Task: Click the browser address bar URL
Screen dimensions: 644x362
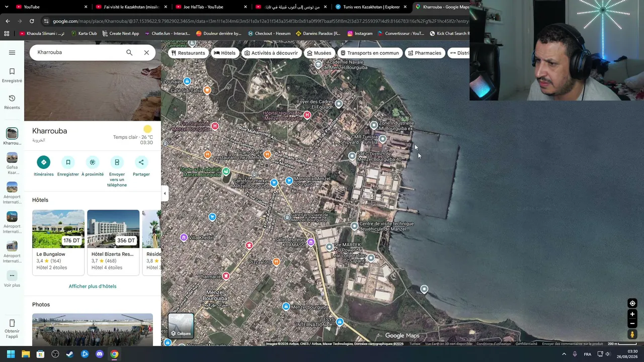Action: click(261, 21)
